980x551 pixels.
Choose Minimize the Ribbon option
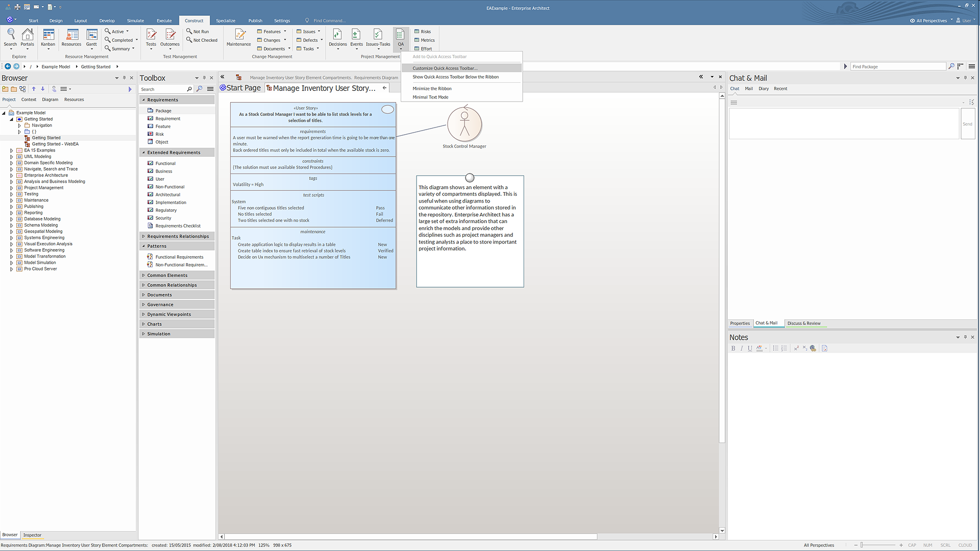click(x=432, y=88)
